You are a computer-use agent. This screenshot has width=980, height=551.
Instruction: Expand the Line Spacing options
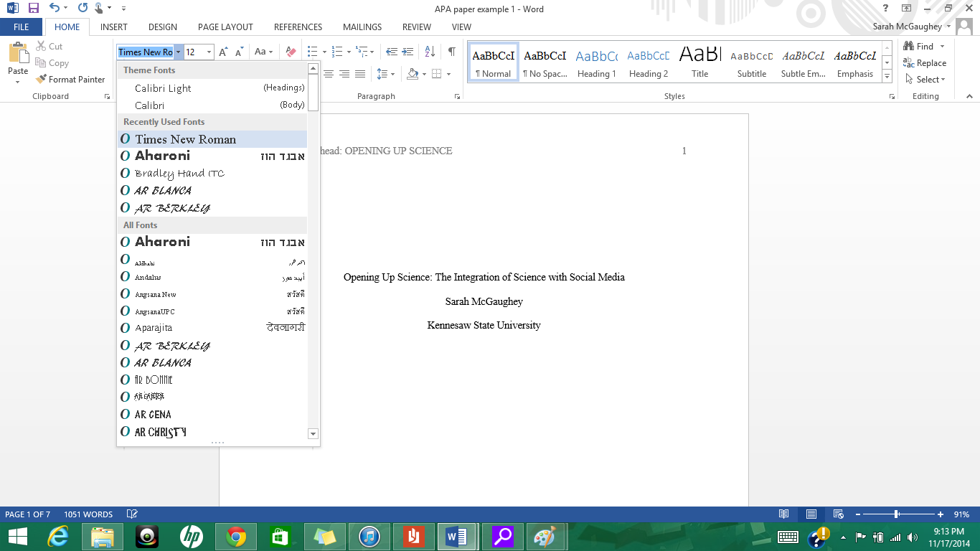(391, 73)
